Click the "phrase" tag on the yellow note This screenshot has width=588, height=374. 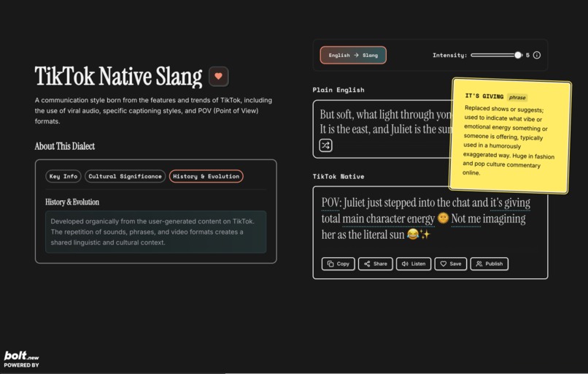517,97
